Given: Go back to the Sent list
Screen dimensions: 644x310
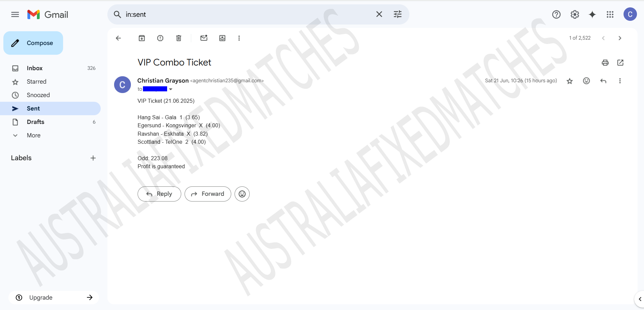Looking at the screenshot, I should 118,38.
